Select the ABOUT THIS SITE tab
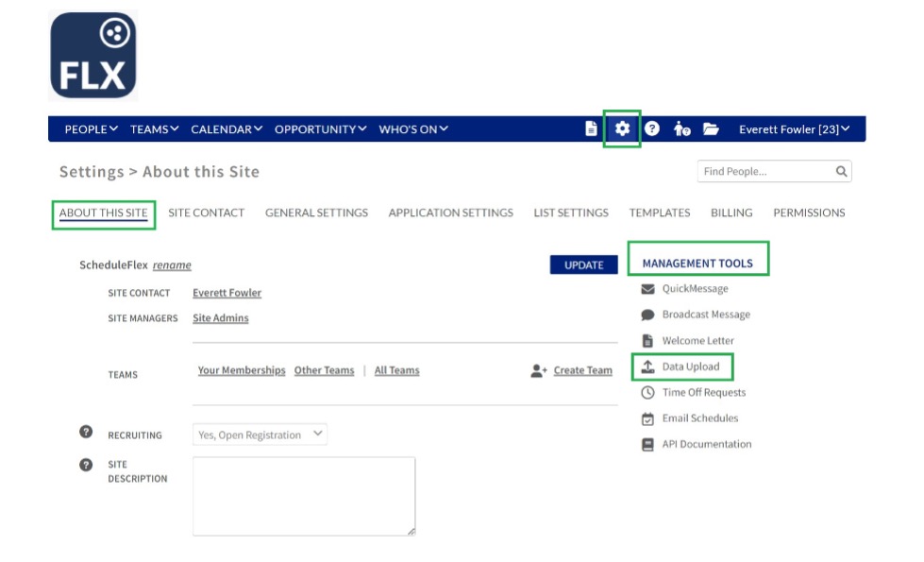Image resolution: width=924 pixels, height=562 pixels. pos(103,213)
